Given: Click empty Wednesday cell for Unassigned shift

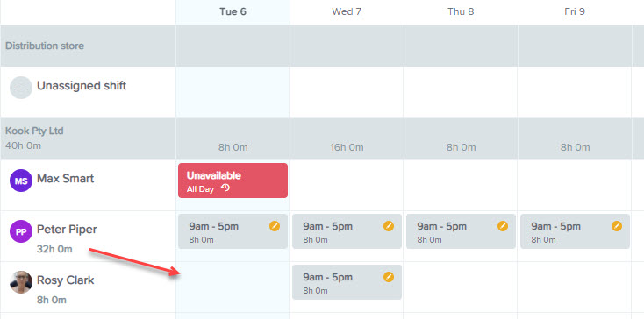Looking at the screenshot, I should 347,92.
